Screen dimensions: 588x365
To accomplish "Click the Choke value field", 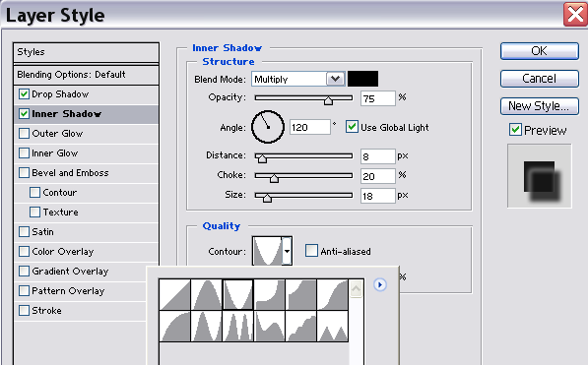I will (377, 176).
